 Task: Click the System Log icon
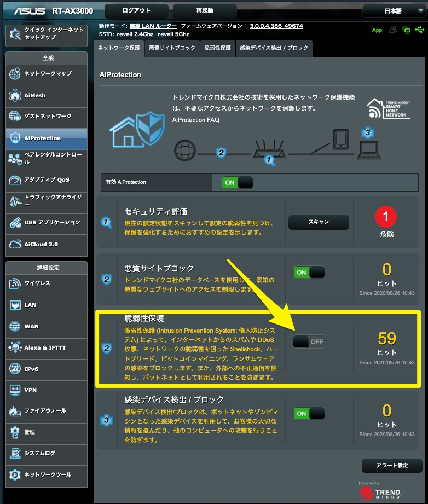pyautogui.click(x=15, y=453)
